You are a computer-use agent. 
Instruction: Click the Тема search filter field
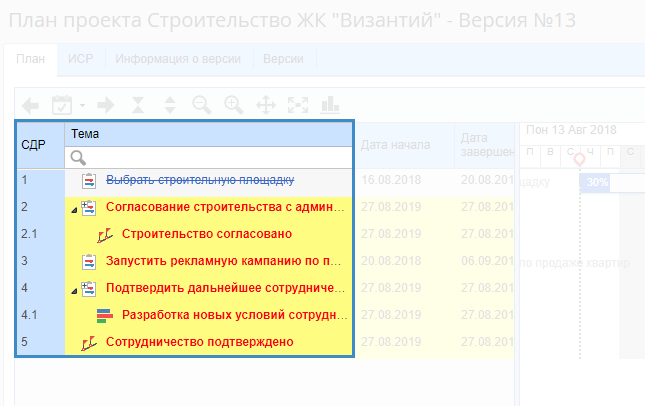click(x=209, y=158)
